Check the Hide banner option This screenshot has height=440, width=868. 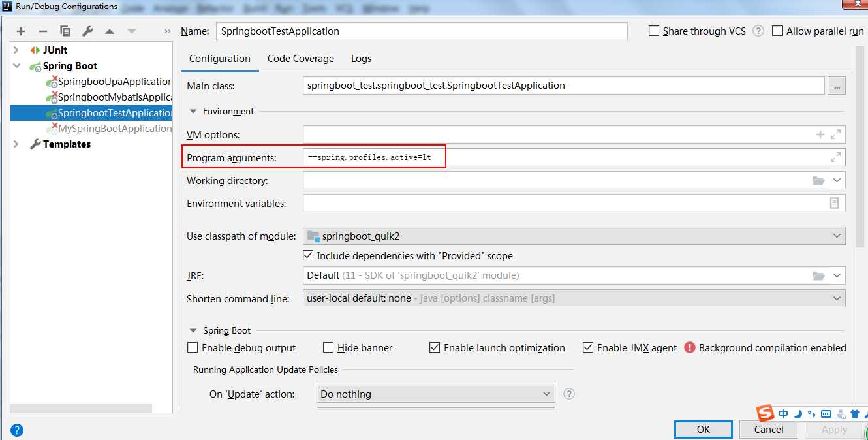328,347
